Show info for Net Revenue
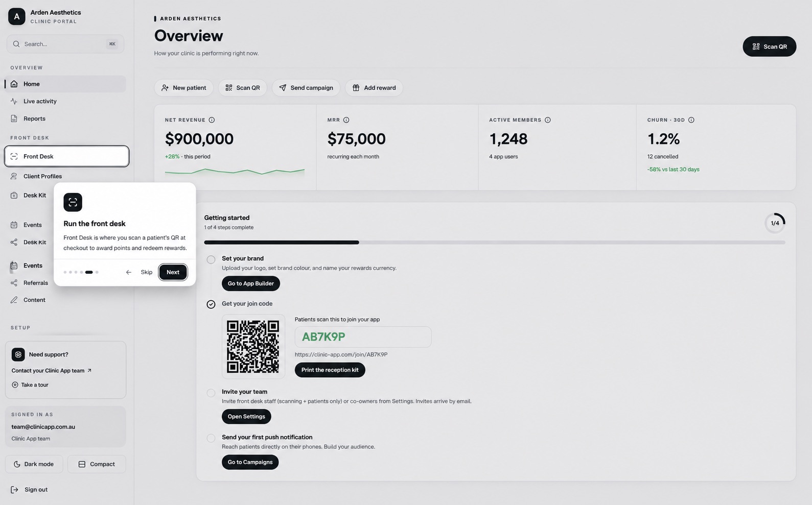812x505 pixels. pos(212,120)
